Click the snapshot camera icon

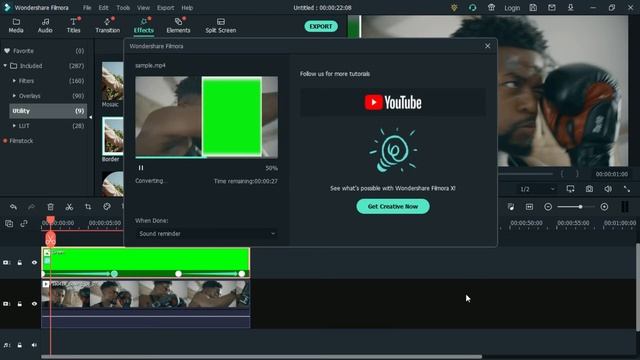click(589, 189)
